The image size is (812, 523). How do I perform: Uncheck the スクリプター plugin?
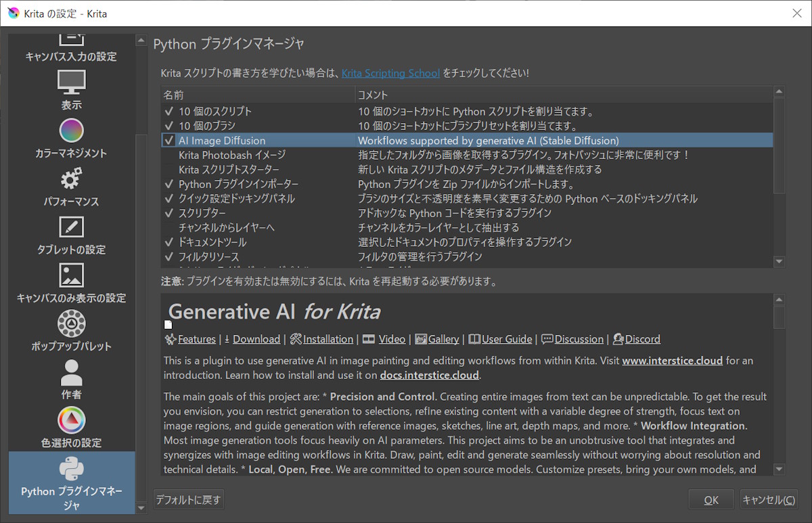click(x=169, y=213)
